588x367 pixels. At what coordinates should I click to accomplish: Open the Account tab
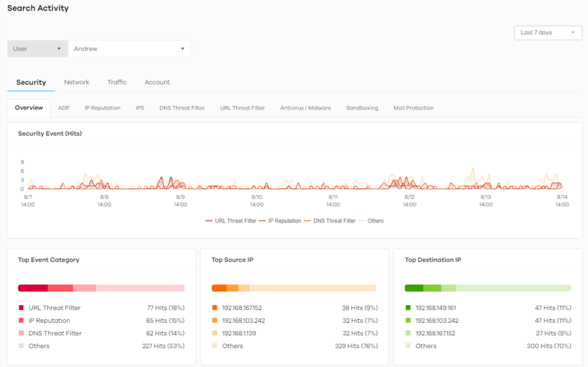coord(157,82)
